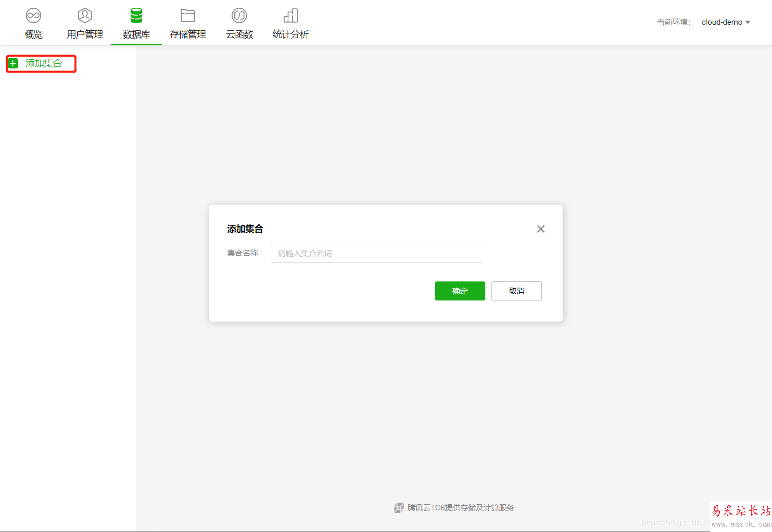Switch to the 用户管理 tab label
This screenshot has height=532, width=772.
point(85,34)
